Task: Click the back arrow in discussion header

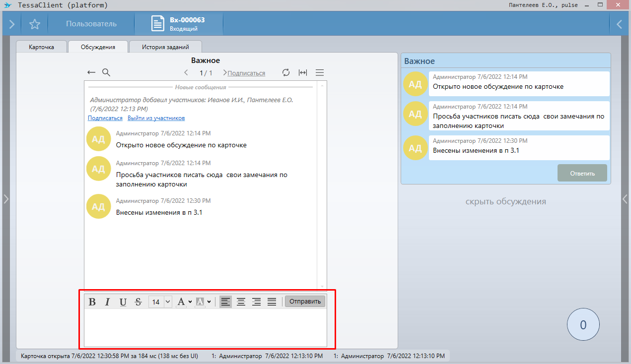Action: click(91, 72)
